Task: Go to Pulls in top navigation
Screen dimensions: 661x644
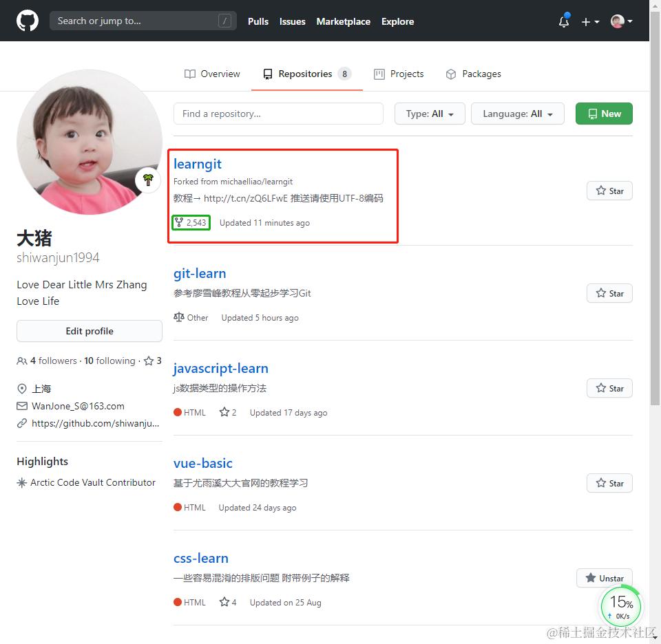Action: (258, 21)
